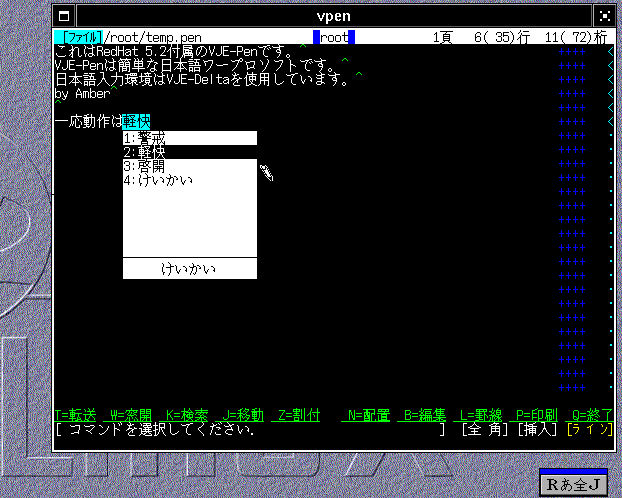Click the 6( 35)行 line indicator
This screenshot has height=498, width=622.
point(502,37)
